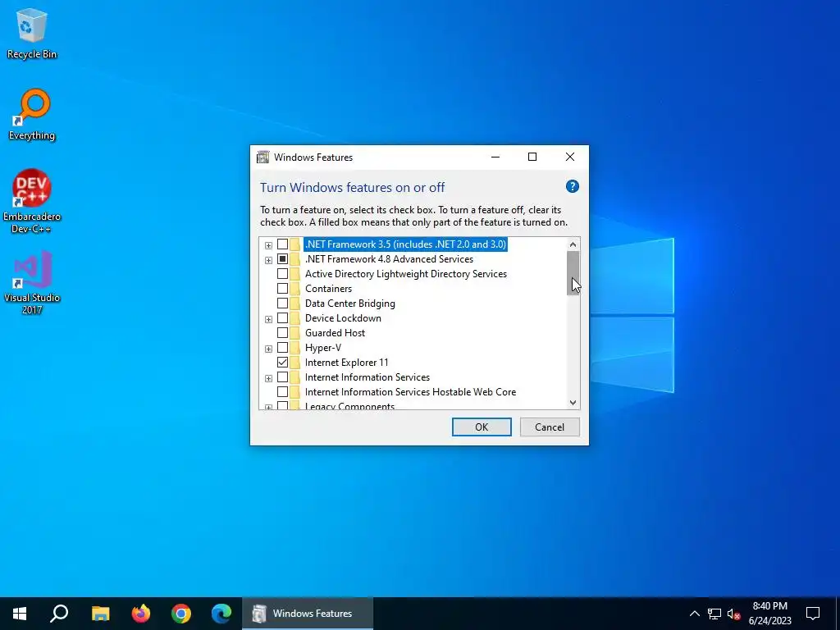Confirm changes with the OK button
Image resolution: width=840 pixels, height=630 pixels.
coord(481,427)
